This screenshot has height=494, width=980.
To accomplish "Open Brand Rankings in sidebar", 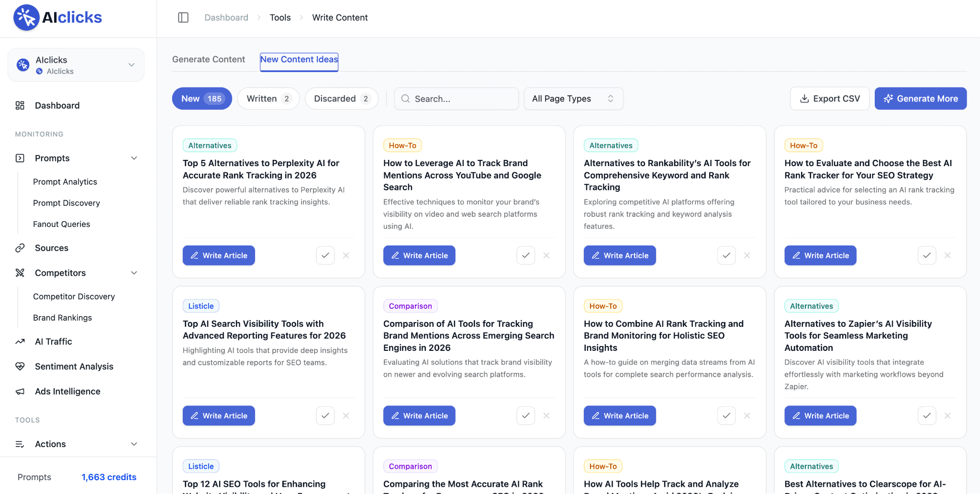I will pos(63,318).
